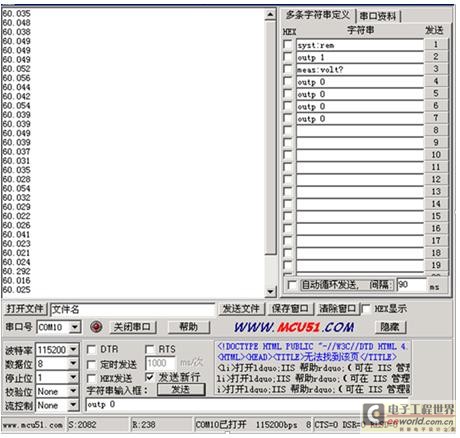460x438 pixels.
Task: Toggle the 发送新行 checkbox
Action: (150, 377)
